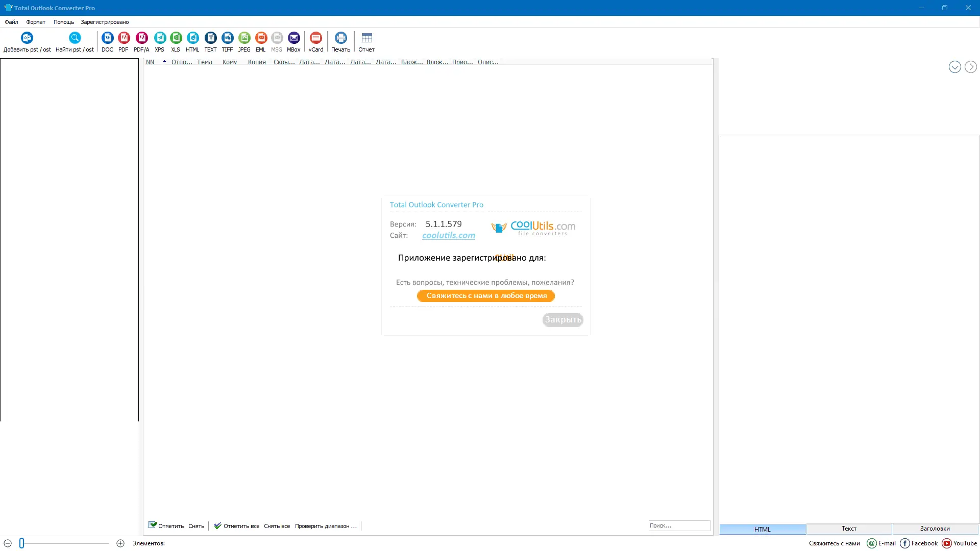Select the PDF/A conversion icon
Screen dimensions: 980x551
pyautogui.click(x=141, y=38)
